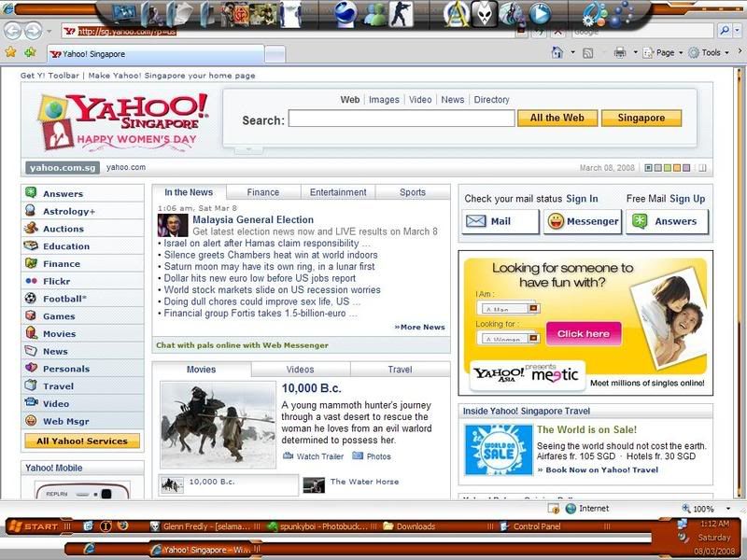Open Photos link for 10,000 B.C.

378,456
